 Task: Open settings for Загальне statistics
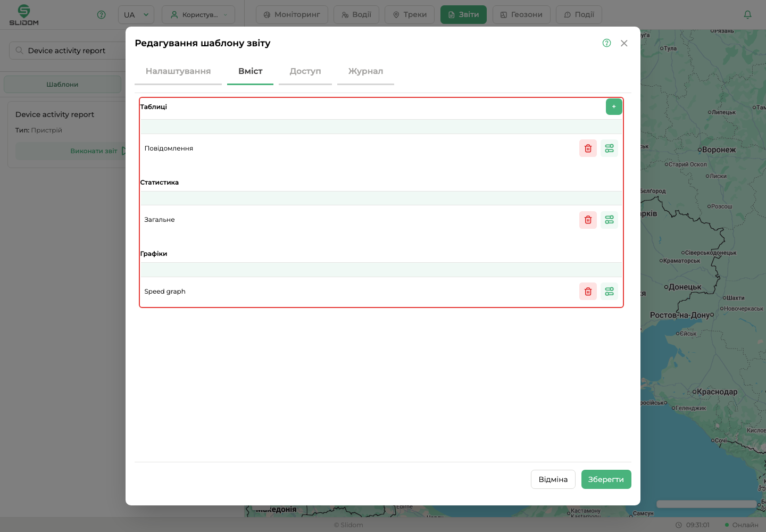609,220
